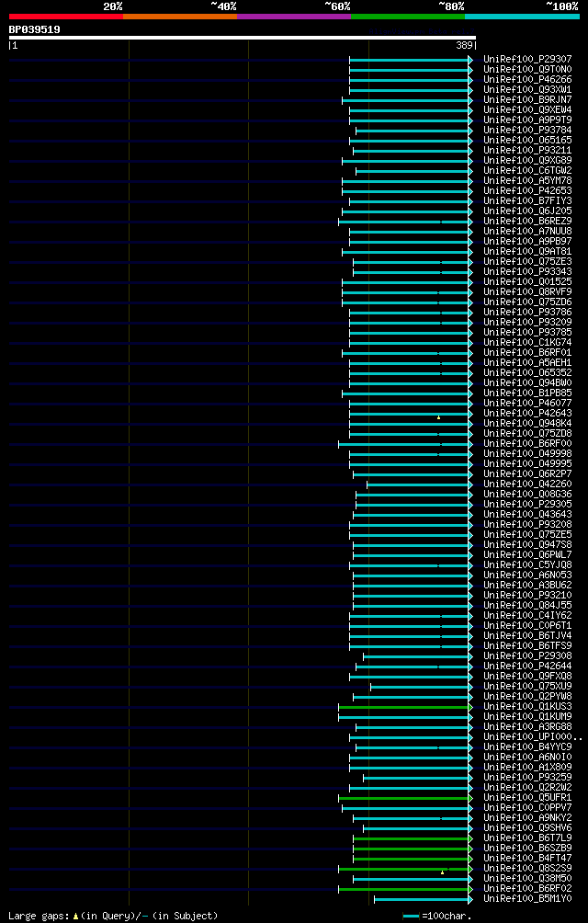Click the yellow query gap marker under P42643 bar

click(438, 416)
